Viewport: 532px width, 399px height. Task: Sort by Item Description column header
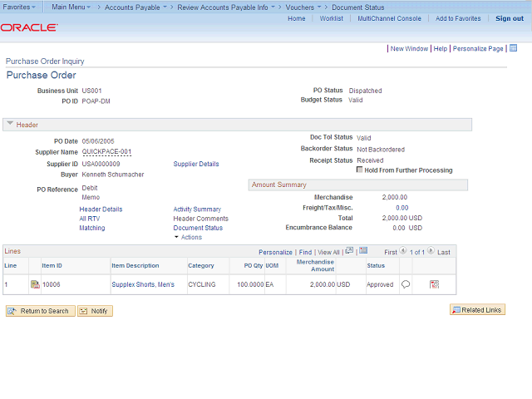pyautogui.click(x=135, y=265)
